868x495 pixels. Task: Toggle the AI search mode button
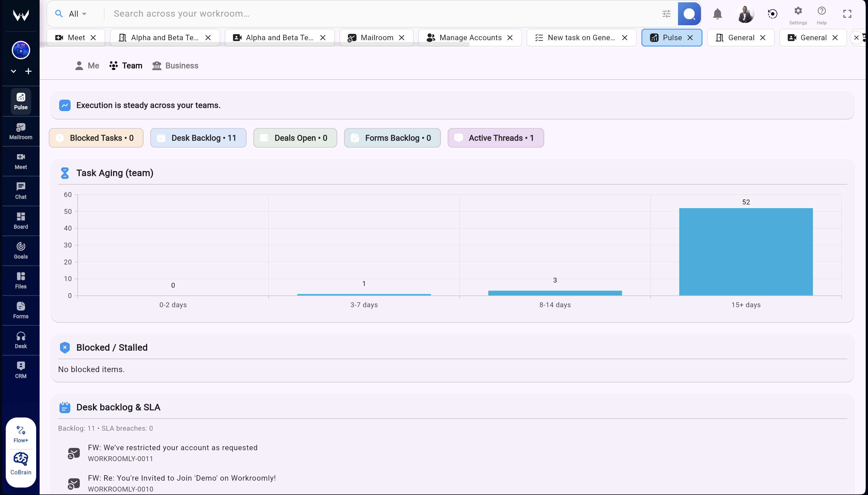tap(689, 13)
